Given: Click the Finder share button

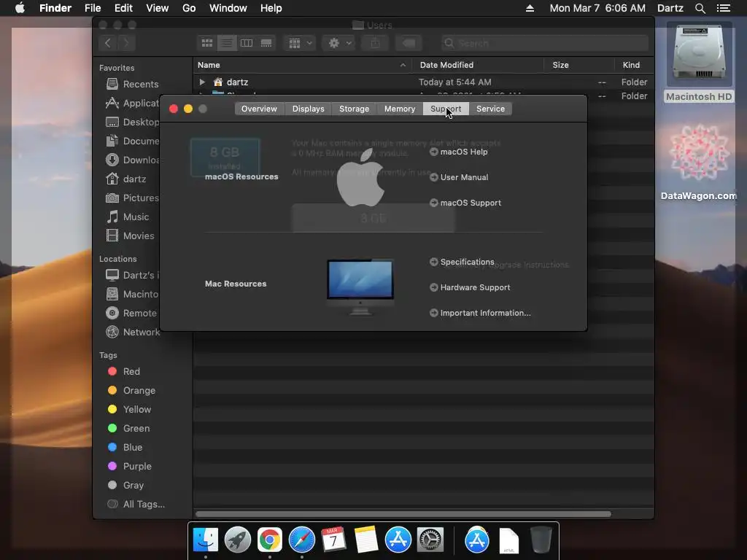Looking at the screenshot, I should [375, 43].
